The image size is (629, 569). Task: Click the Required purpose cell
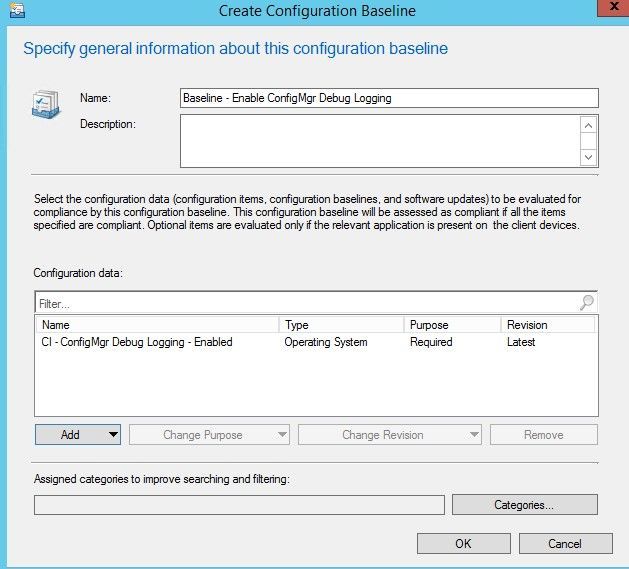pos(431,342)
